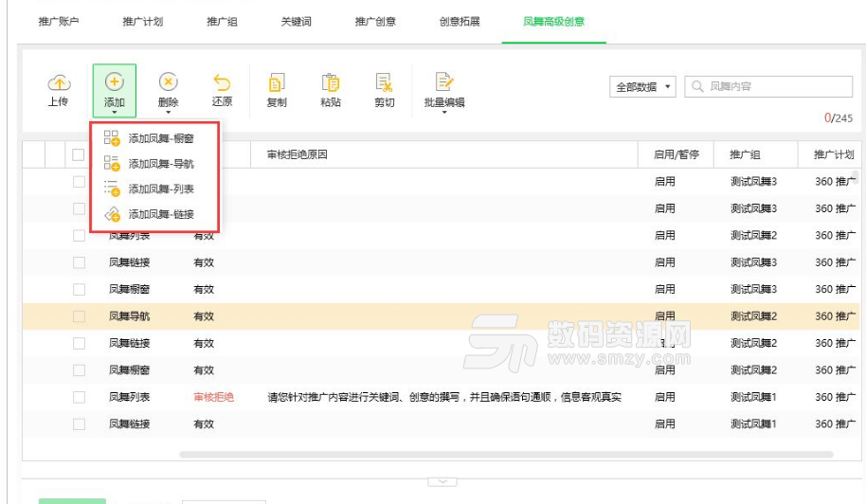Click the Cut (剪切) icon
The image size is (866, 504).
(x=384, y=83)
